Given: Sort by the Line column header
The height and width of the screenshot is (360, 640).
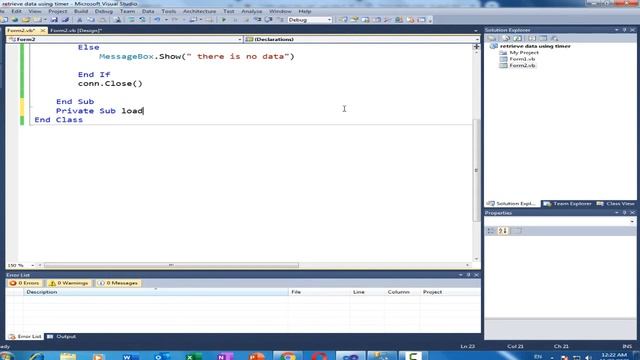Looking at the screenshot, I should 367,292.
